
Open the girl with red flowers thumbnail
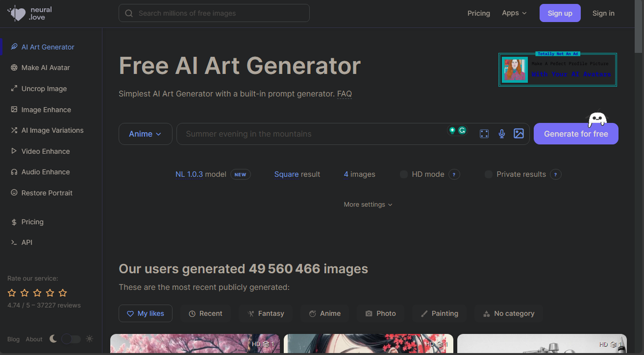point(368,344)
